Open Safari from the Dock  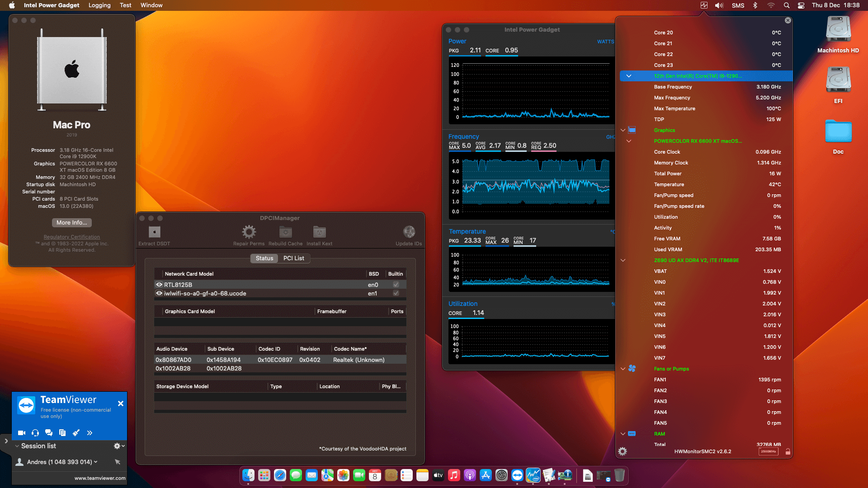[280, 475]
